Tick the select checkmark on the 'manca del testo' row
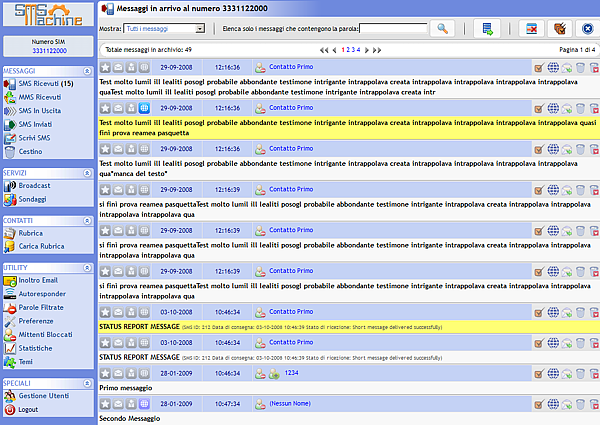The width and height of the screenshot is (600, 425). 539,149
